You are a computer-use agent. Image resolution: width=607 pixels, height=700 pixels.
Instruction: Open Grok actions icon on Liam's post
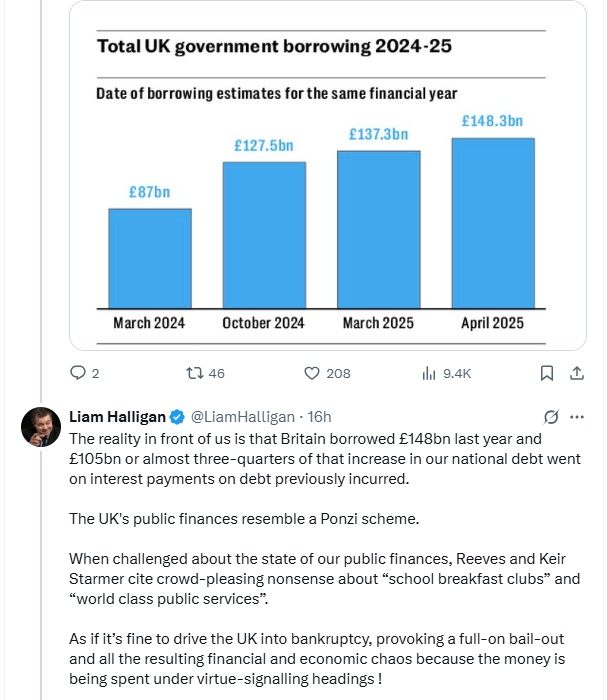549,417
